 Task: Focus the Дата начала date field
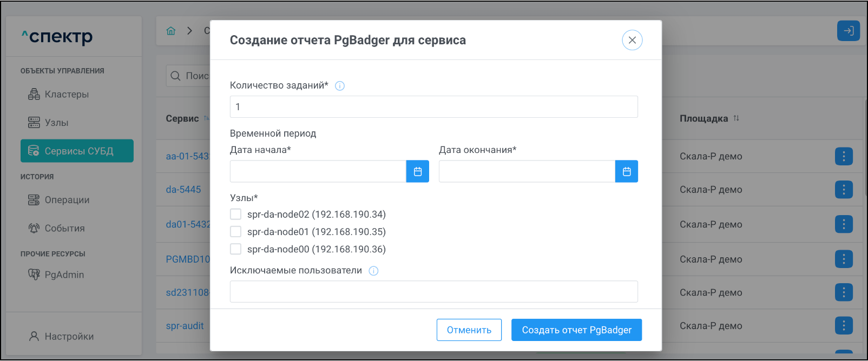[x=318, y=171]
